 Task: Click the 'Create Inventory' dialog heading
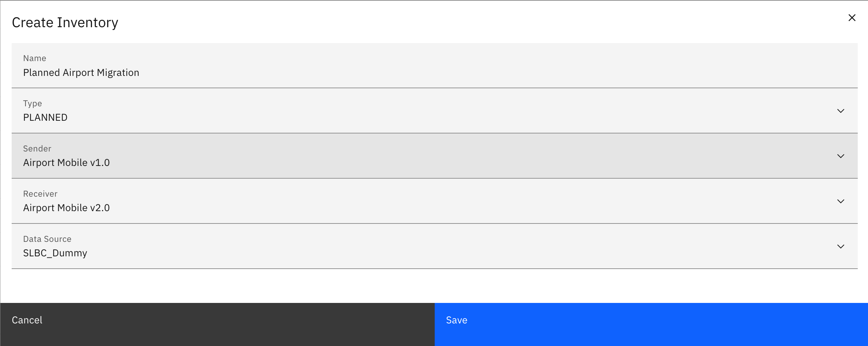[65, 23]
